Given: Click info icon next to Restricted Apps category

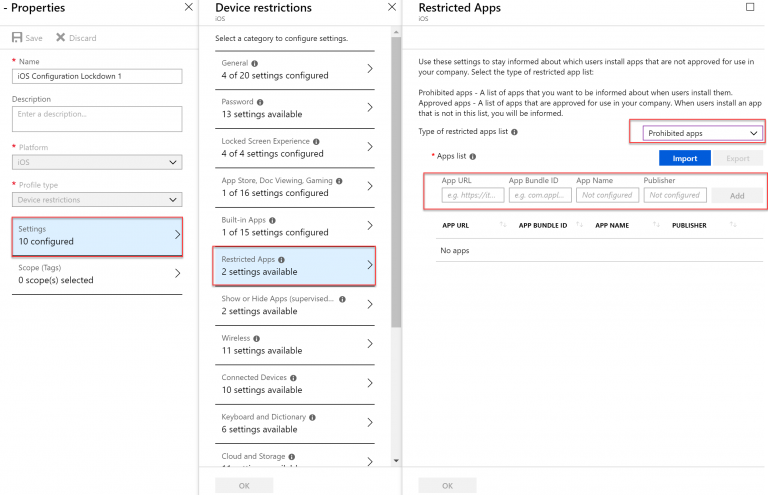Looking at the screenshot, I should (x=282, y=260).
